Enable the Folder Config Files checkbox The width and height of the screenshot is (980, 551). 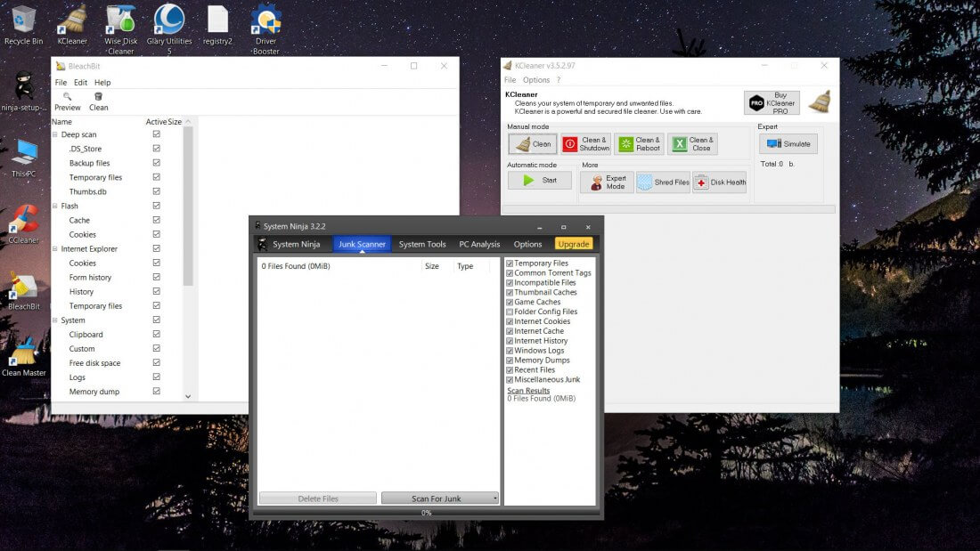[x=510, y=312]
